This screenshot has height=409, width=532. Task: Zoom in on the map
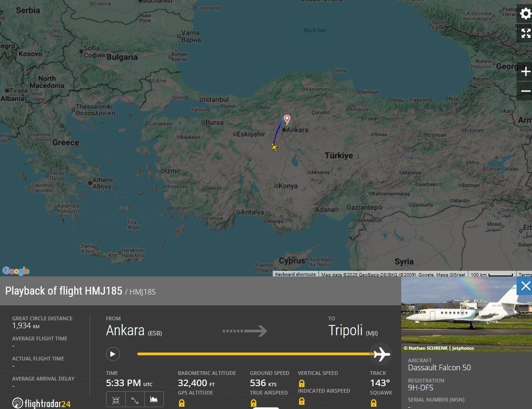(525, 71)
